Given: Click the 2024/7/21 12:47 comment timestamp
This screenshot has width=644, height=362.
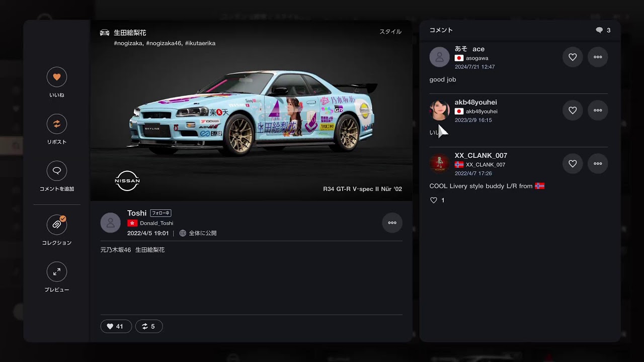Looking at the screenshot, I should click(474, 67).
